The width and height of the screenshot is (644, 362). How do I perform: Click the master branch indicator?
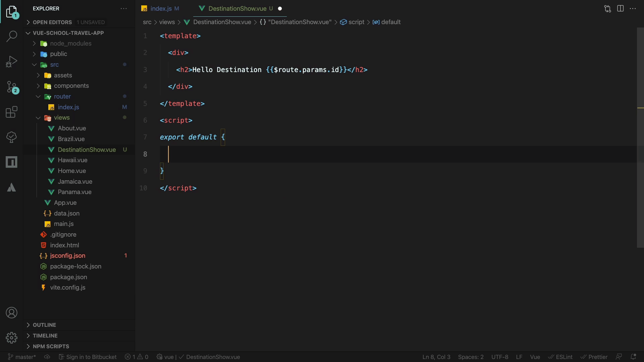coord(22,357)
